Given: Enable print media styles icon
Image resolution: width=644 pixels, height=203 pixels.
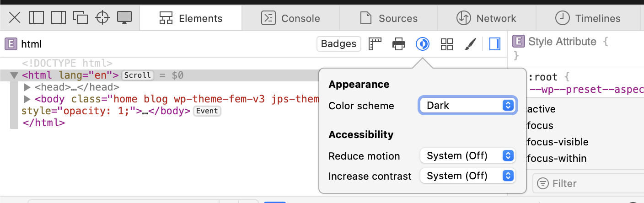Looking at the screenshot, I should point(399,44).
